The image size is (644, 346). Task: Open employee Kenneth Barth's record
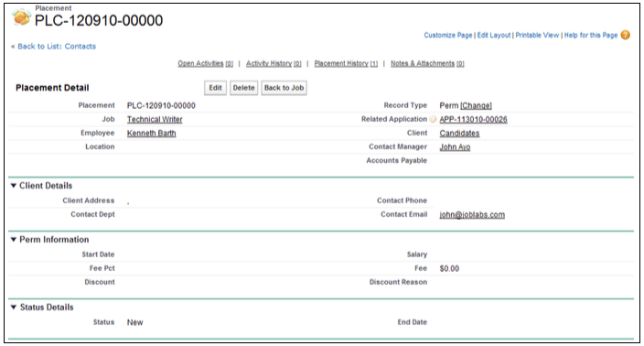[x=151, y=134]
